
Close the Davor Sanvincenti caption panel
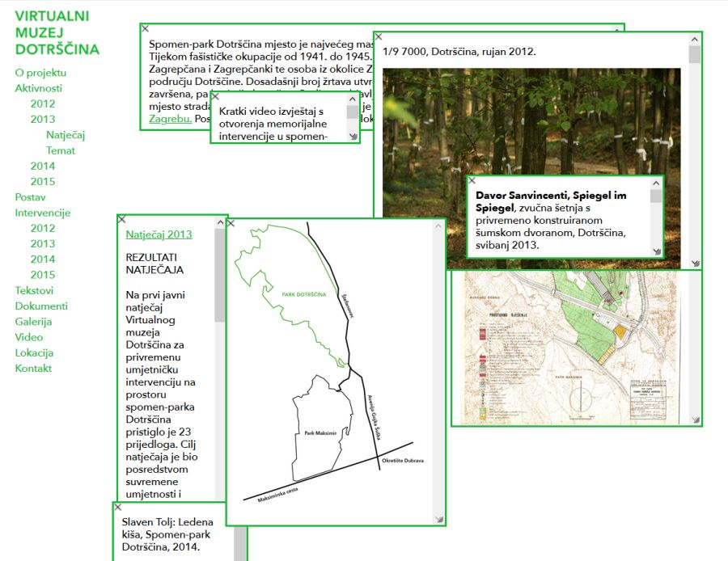click(472, 180)
